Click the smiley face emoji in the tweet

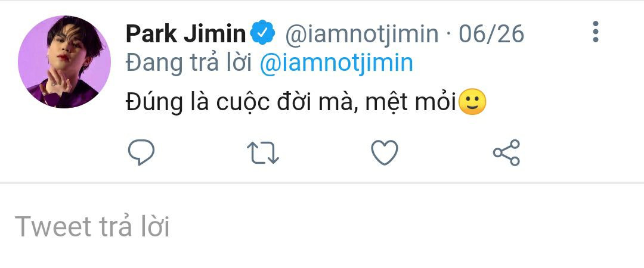pos(472,102)
